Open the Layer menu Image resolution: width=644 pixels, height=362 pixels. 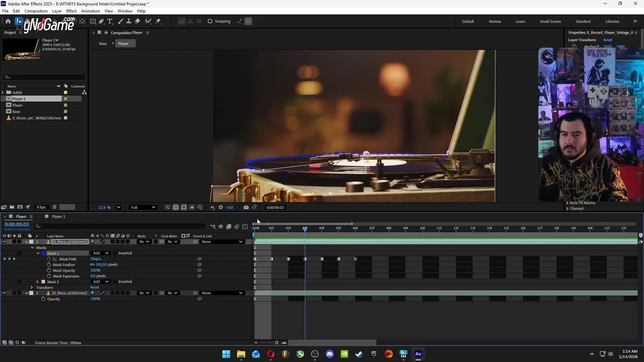point(57,11)
